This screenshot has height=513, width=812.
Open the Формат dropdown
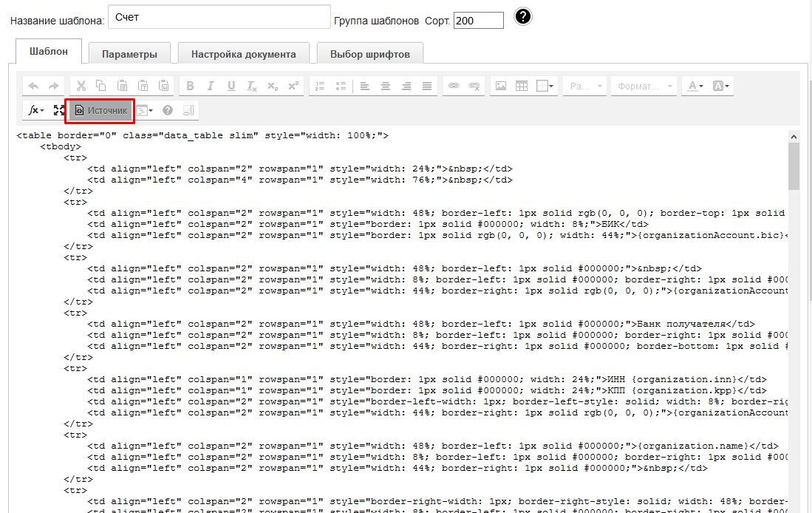tap(645, 86)
